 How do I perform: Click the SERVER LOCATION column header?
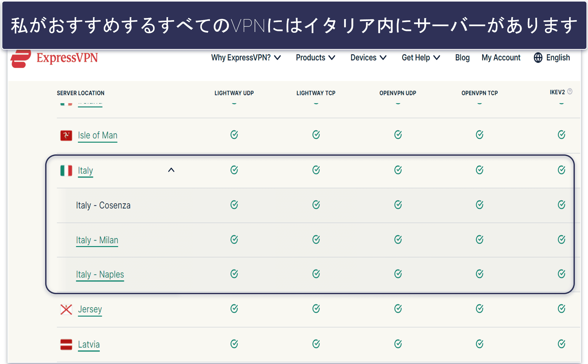81,93
